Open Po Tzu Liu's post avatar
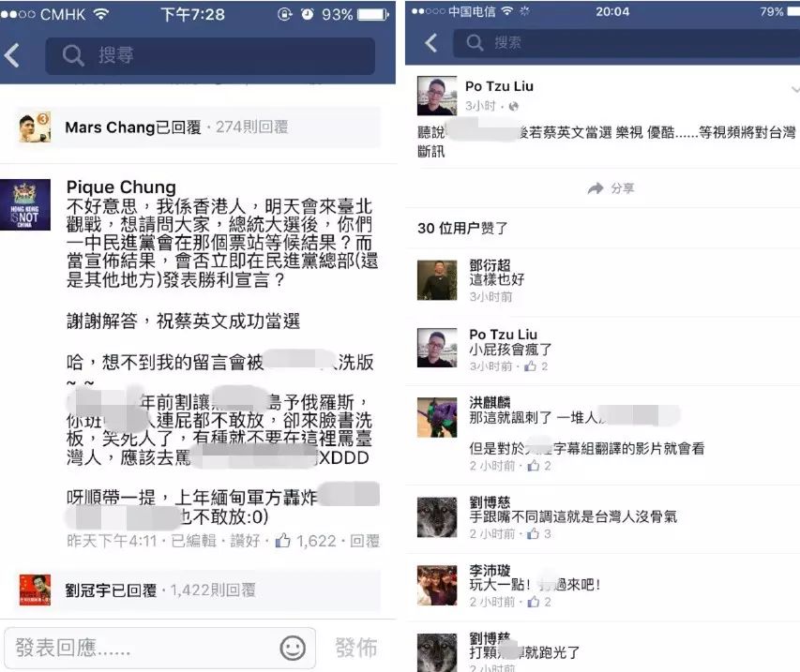This screenshot has width=800, height=672. tap(437, 97)
